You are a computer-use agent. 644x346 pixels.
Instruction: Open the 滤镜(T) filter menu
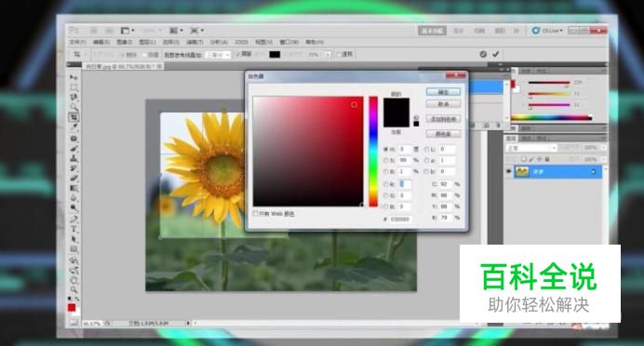click(195, 42)
